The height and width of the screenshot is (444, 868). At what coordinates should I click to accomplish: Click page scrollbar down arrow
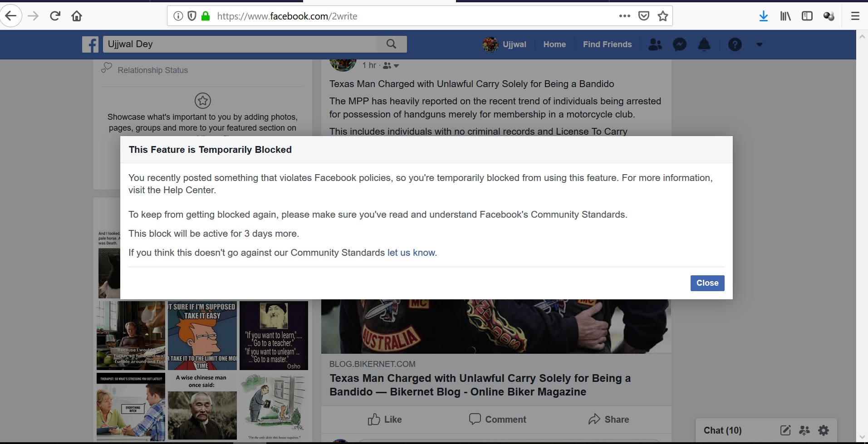862,437
